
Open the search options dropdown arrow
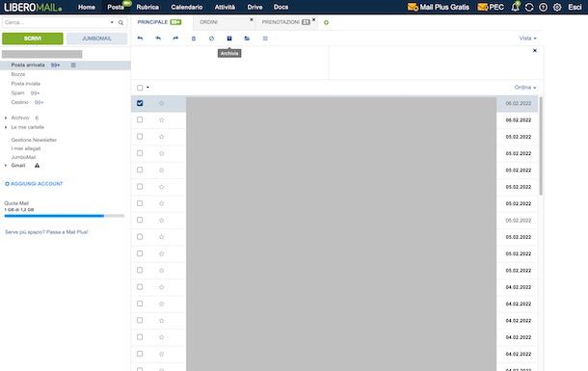click(x=112, y=22)
